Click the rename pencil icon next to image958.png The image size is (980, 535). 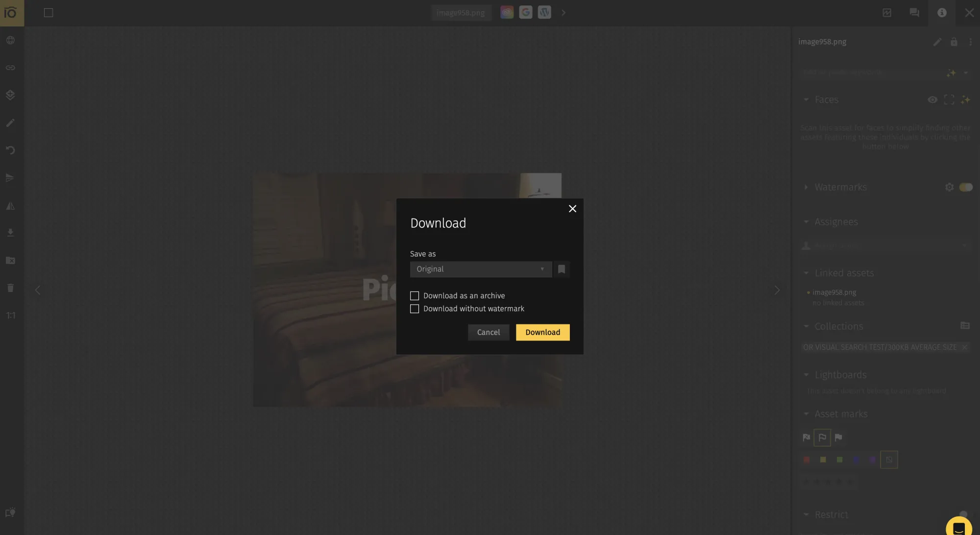coord(937,42)
